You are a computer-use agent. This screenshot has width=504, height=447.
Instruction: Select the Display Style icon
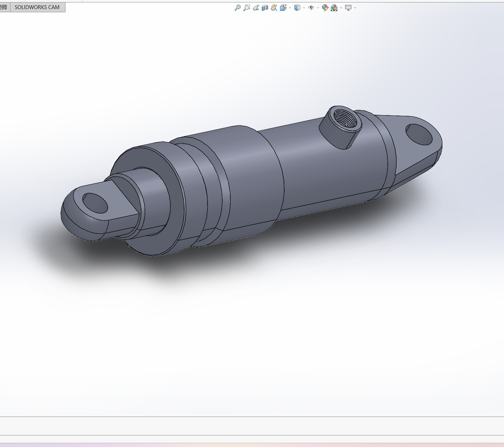297,8
